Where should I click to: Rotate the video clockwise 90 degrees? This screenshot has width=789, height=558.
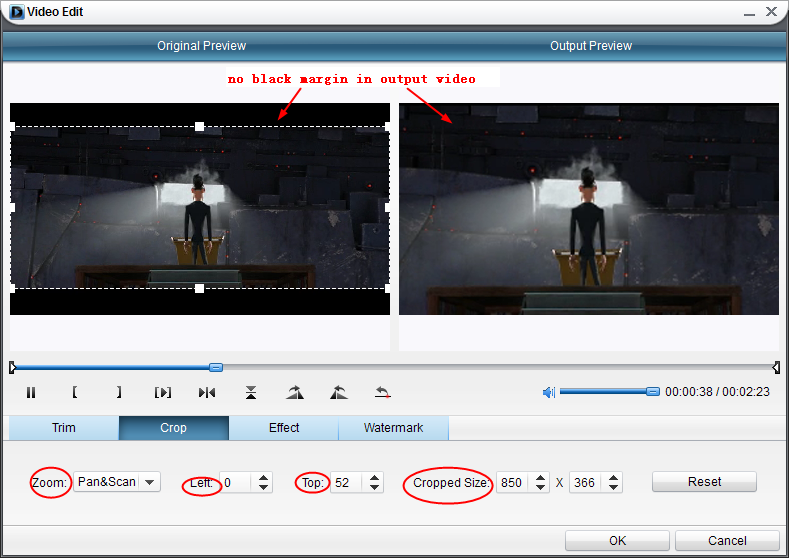295,392
